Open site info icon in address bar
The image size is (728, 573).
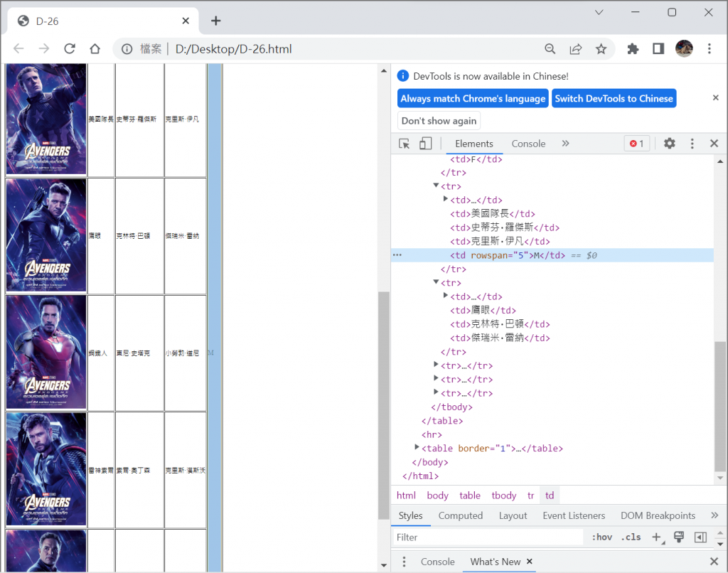pyautogui.click(x=127, y=49)
